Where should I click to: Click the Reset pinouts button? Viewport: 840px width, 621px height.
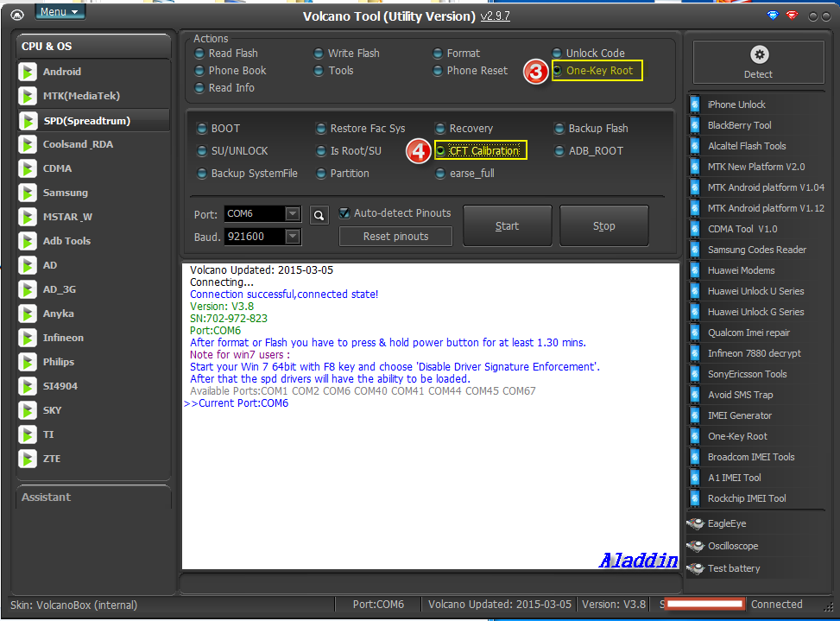[395, 237]
